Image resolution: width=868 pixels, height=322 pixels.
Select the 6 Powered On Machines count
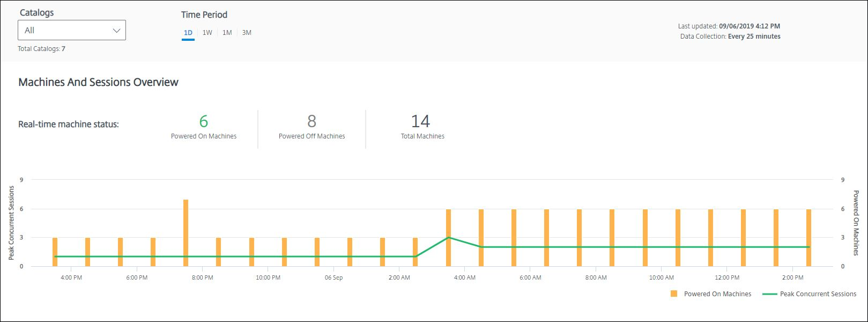click(204, 121)
